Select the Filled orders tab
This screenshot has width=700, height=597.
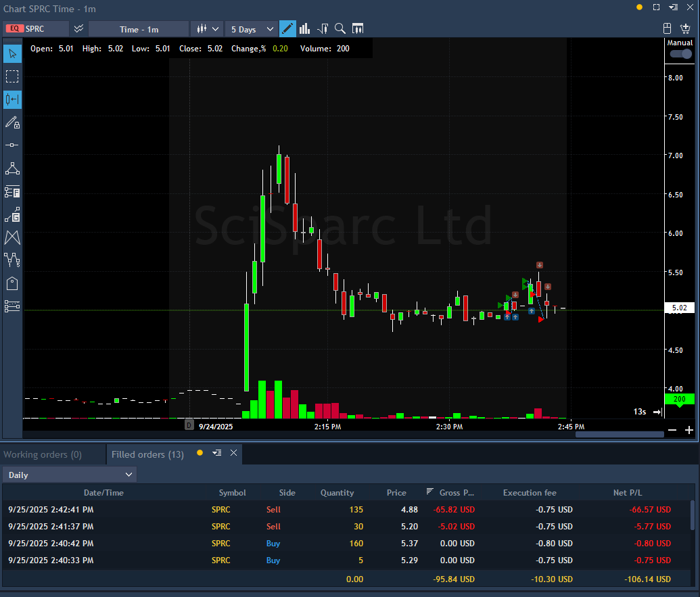tap(147, 454)
